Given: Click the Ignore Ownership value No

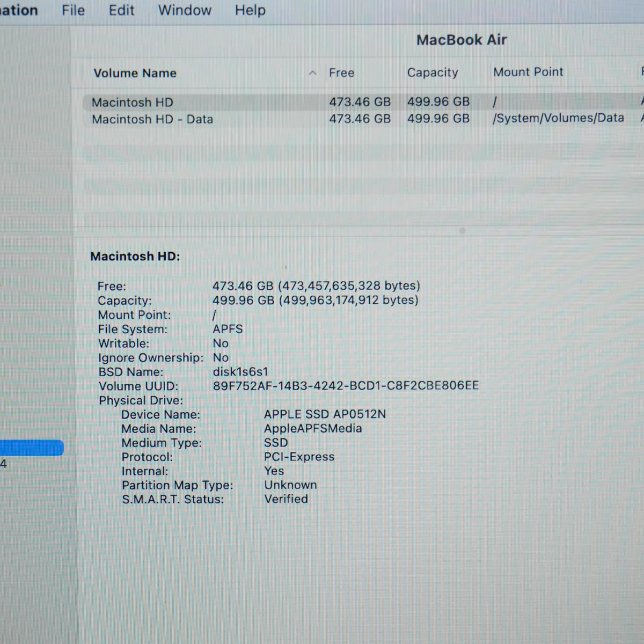Looking at the screenshot, I should [221, 357].
